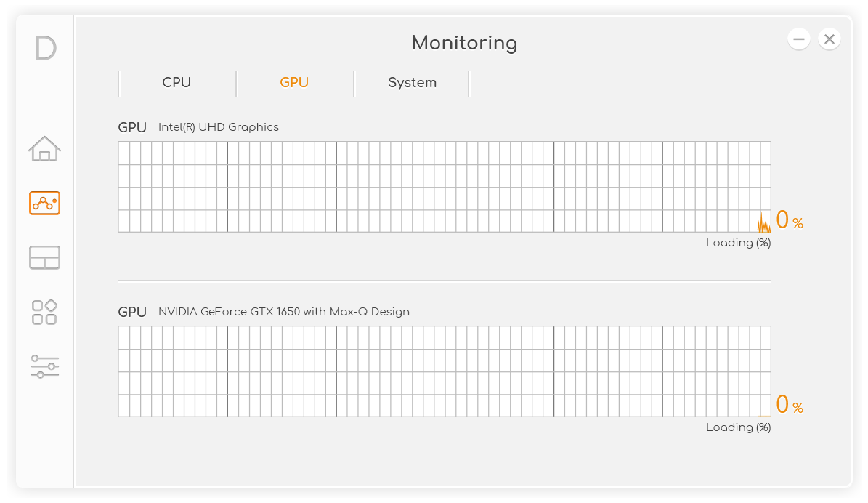
Task: Open the settings sliders icon
Action: click(44, 366)
